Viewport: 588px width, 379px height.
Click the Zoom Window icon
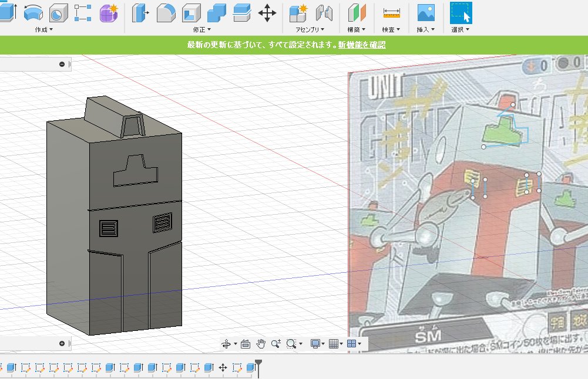click(291, 344)
